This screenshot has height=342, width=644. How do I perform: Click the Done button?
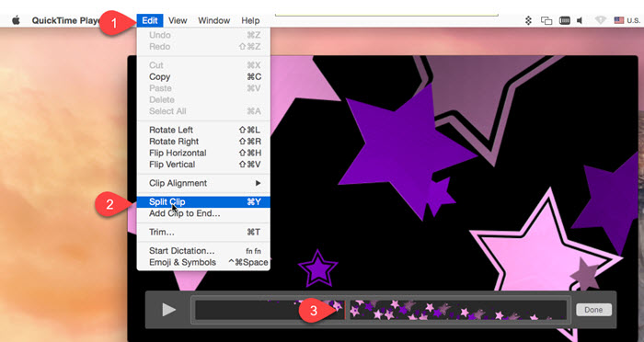point(593,310)
